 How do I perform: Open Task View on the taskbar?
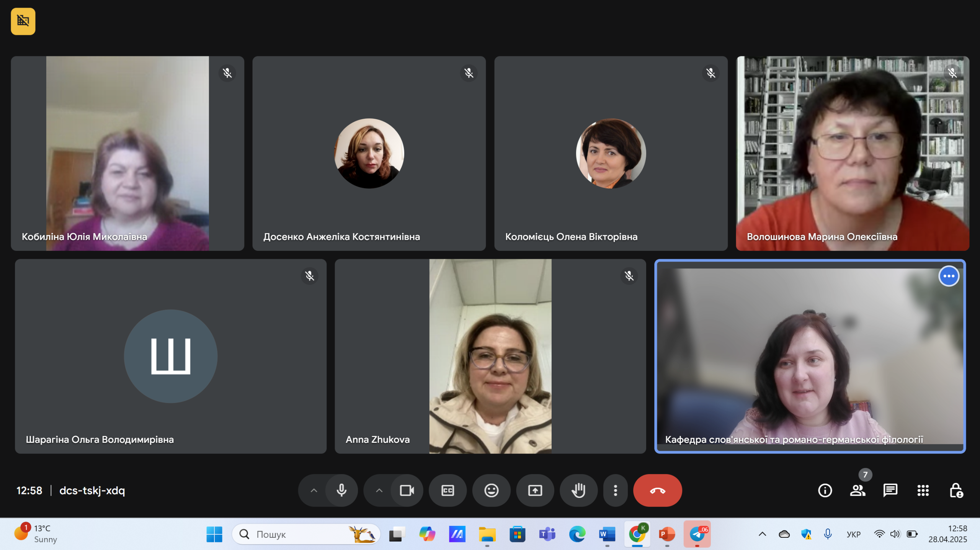point(397,534)
